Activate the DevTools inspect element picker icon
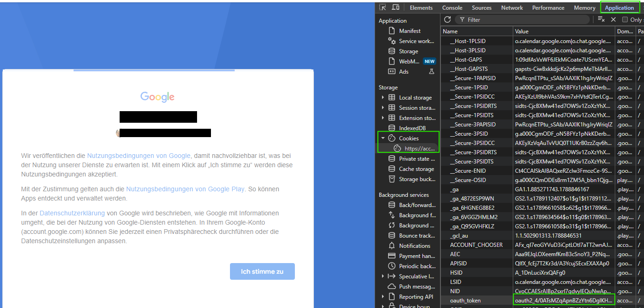This screenshot has height=308, width=644. click(x=383, y=7)
